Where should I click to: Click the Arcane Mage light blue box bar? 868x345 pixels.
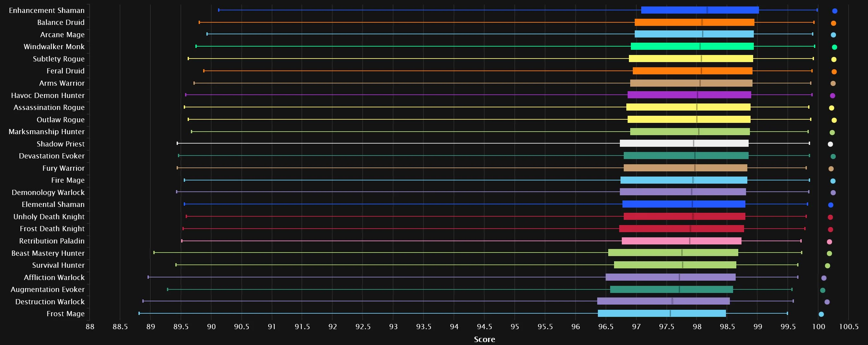tap(694, 34)
